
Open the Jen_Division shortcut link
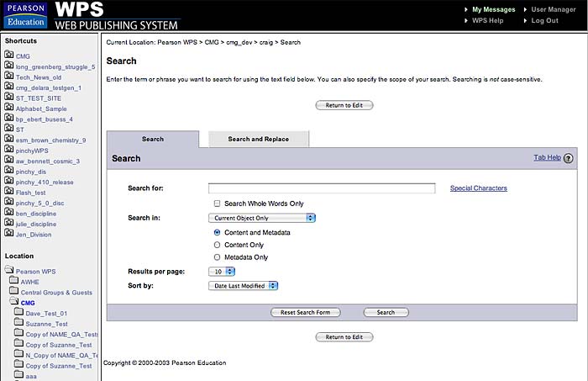pyautogui.click(x=34, y=235)
